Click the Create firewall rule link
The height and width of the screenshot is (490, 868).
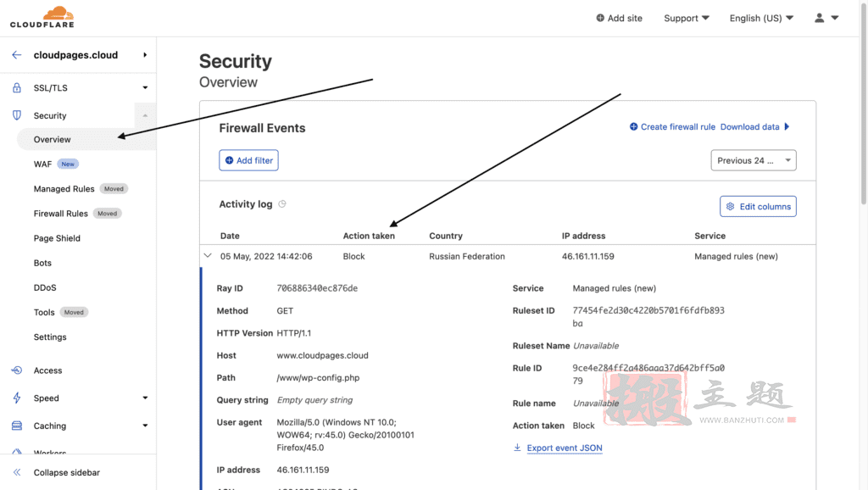pos(677,127)
